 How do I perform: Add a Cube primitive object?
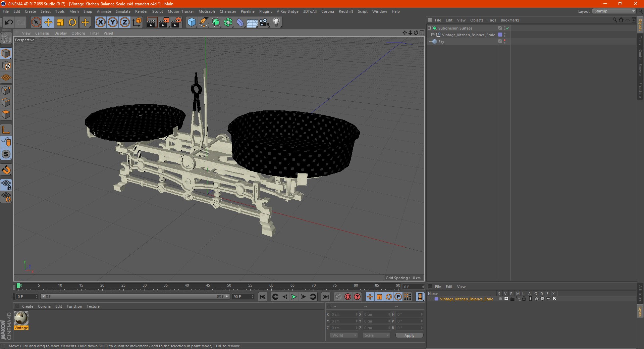(192, 22)
